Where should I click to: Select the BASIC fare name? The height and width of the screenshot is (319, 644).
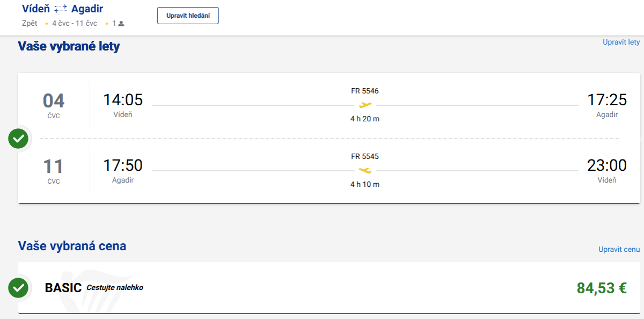[x=63, y=288]
